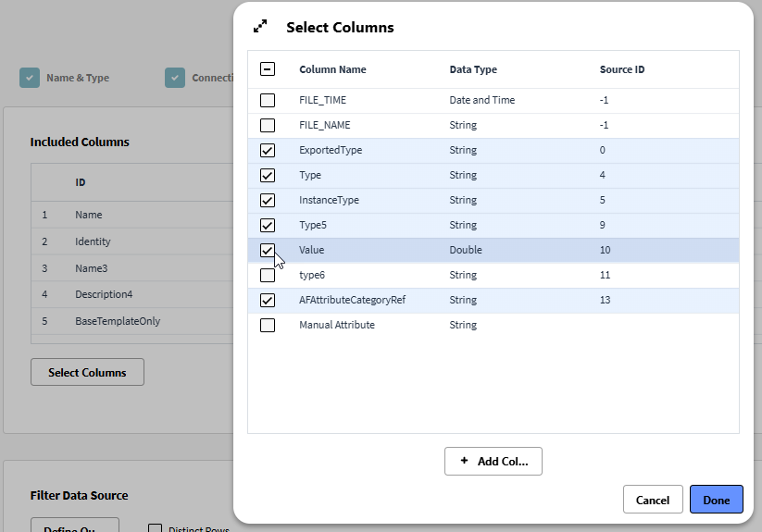
Task: Click the Name & Type step checkmark icon
Action: (30, 78)
